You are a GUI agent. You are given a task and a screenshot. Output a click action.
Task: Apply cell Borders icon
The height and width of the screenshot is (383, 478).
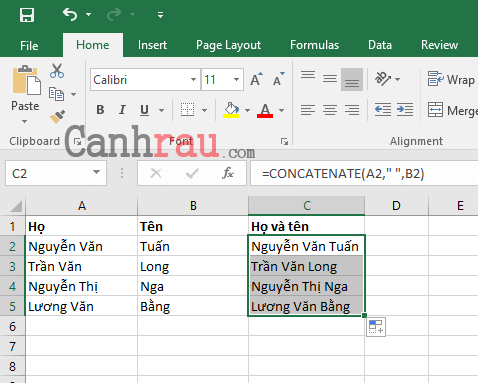tap(187, 110)
